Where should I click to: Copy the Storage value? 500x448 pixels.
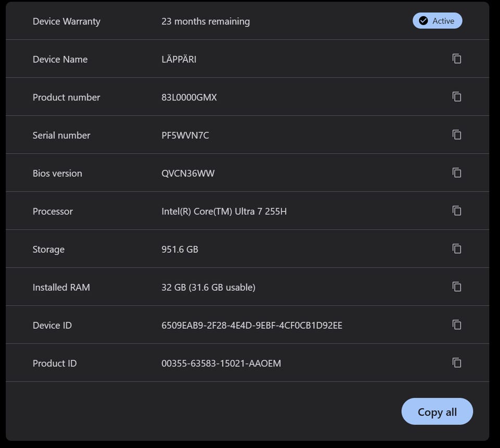coord(457,249)
